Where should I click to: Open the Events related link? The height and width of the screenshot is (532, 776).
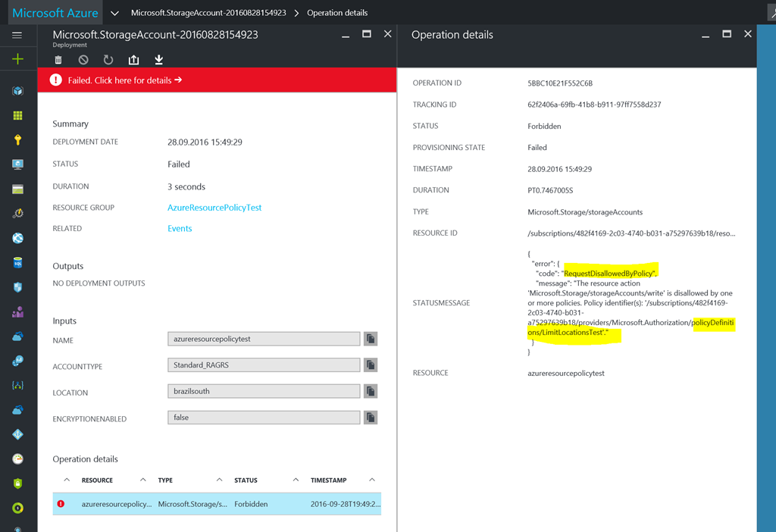[180, 229]
